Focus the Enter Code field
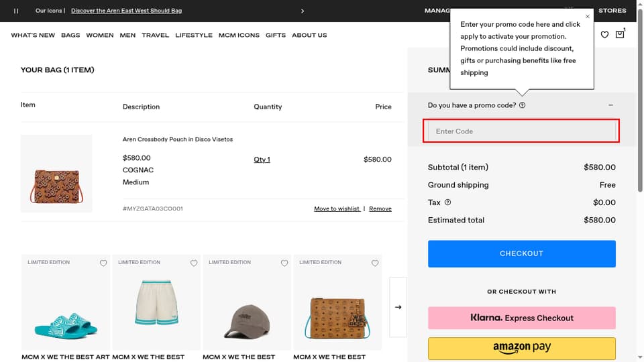644x362 pixels. 521,131
